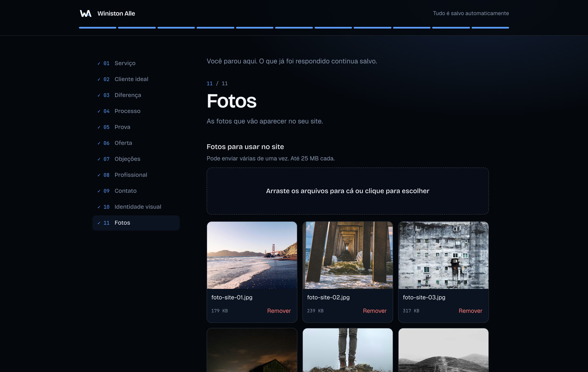Image resolution: width=588 pixels, height=372 pixels.
Task: Open step 04 Processo
Action: pyautogui.click(x=136, y=111)
